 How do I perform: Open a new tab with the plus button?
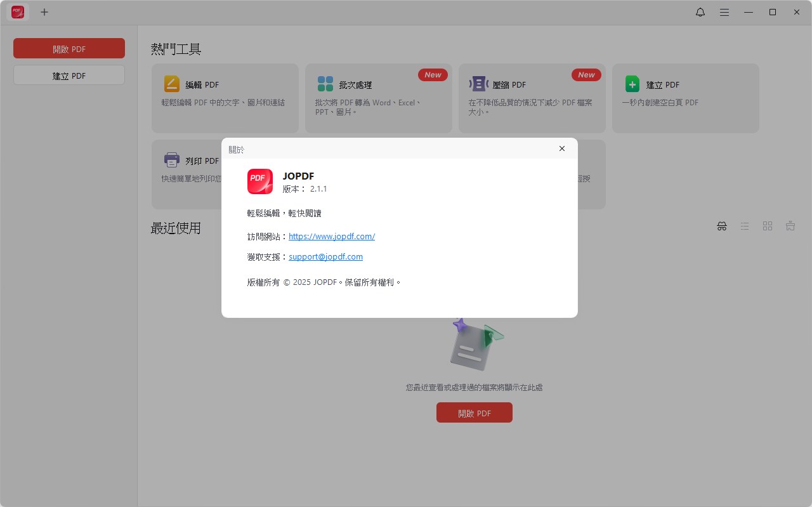click(44, 12)
